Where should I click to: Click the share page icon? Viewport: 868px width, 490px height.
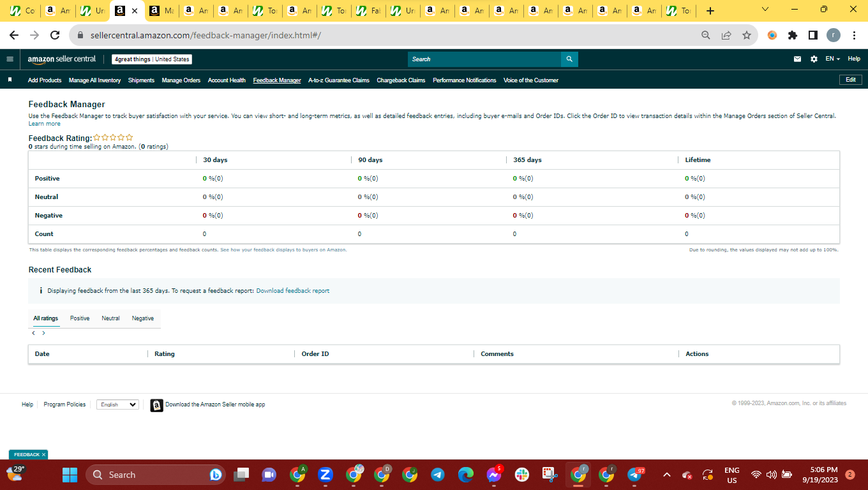726,35
